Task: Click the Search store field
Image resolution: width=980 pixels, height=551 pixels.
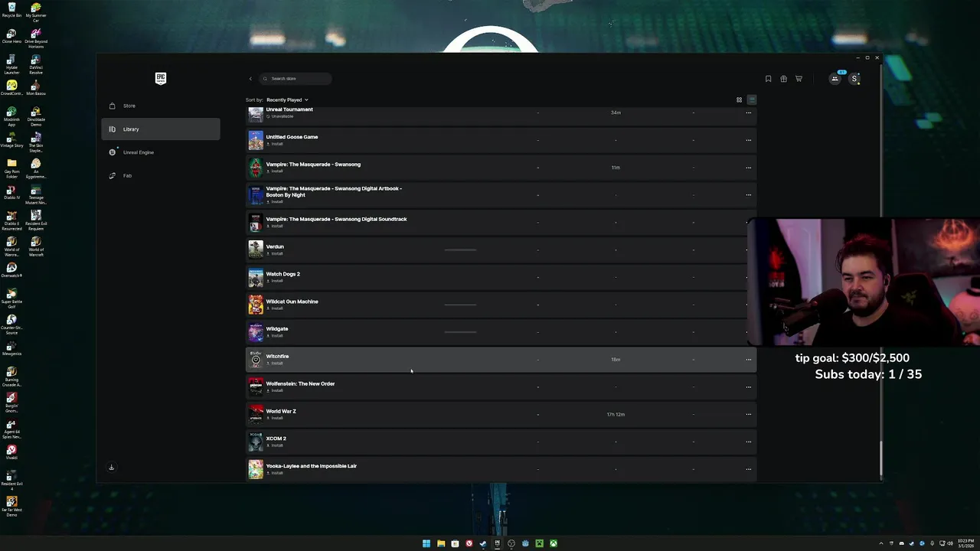Action: pos(296,79)
